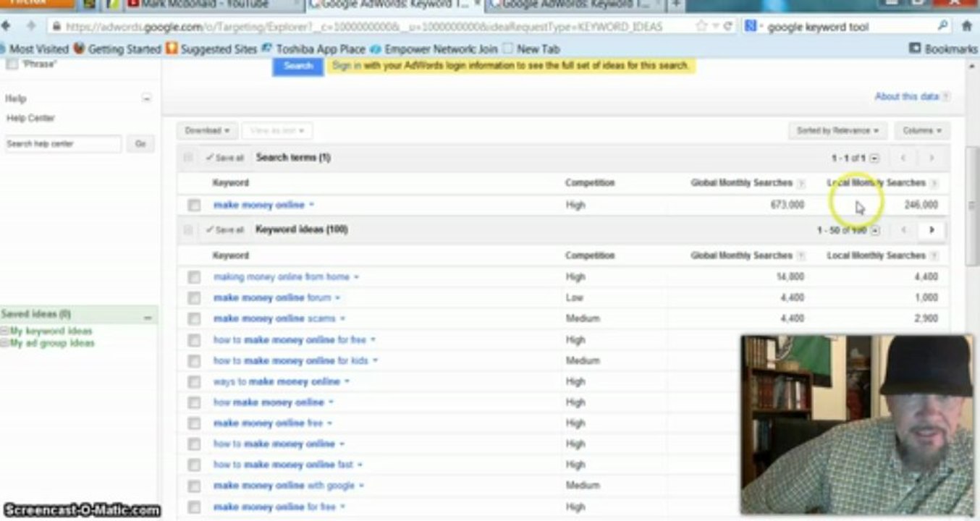Click the Local Monthly Searches value 246,000
This screenshot has height=521, width=980.
pyautogui.click(x=921, y=205)
